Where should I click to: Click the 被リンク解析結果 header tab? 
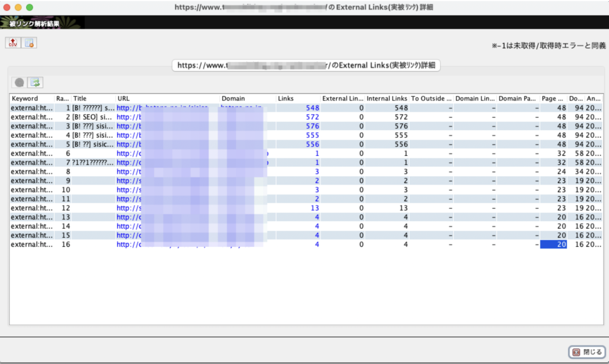tap(34, 24)
